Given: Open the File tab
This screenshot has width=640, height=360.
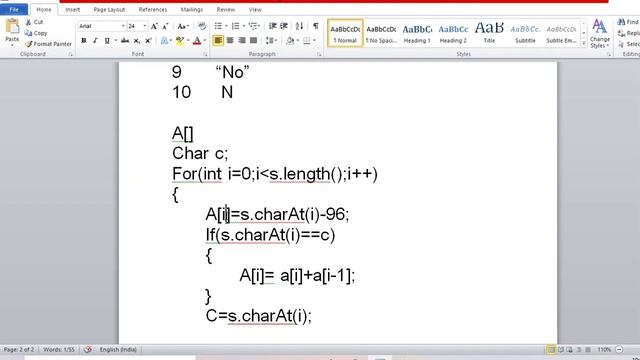Looking at the screenshot, I should pos(14,9).
